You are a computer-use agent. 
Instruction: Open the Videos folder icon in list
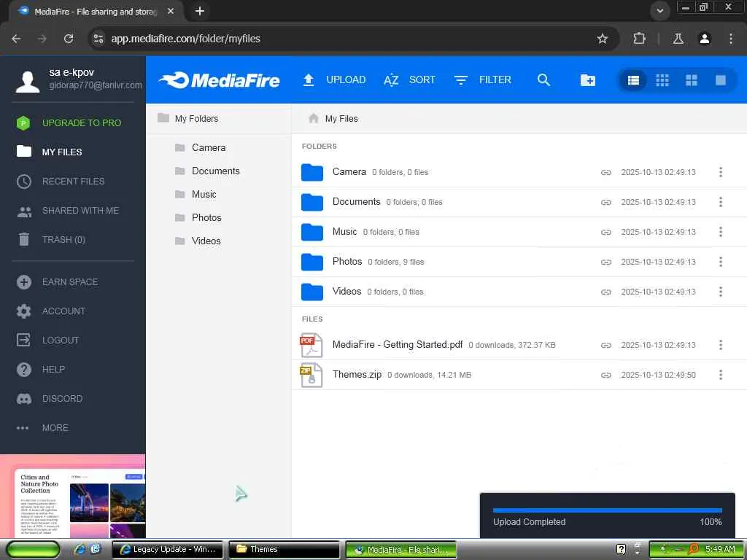pyautogui.click(x=312, y=292)
